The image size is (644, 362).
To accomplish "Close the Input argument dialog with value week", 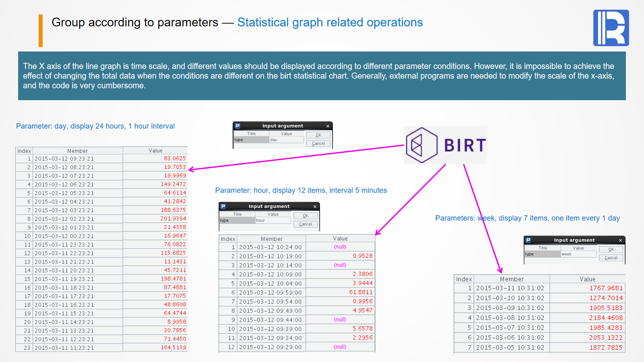I will point(620,241).
